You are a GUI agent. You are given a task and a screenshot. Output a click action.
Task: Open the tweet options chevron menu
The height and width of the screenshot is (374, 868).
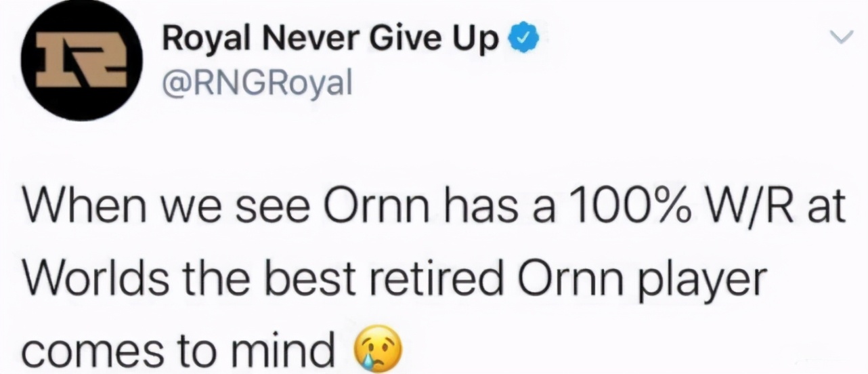click(x=842, y=39)
